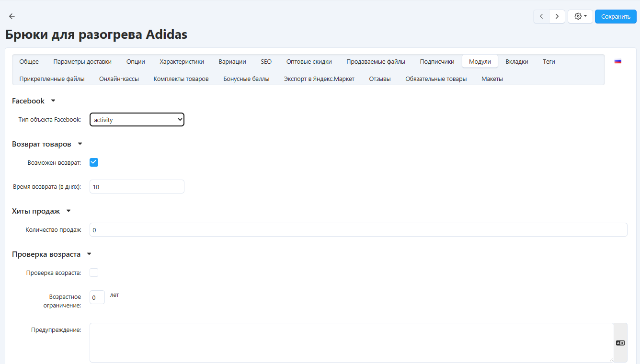Open the gear settings menu

[x=580, y=16]
